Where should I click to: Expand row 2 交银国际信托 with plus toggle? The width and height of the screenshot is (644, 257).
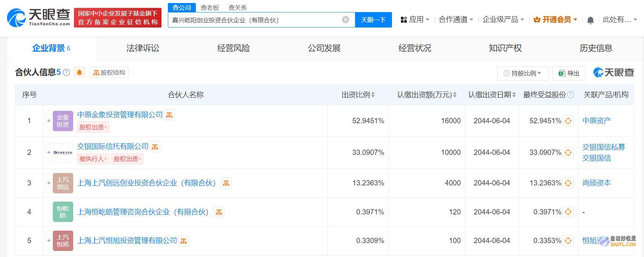tap(49, 153)
